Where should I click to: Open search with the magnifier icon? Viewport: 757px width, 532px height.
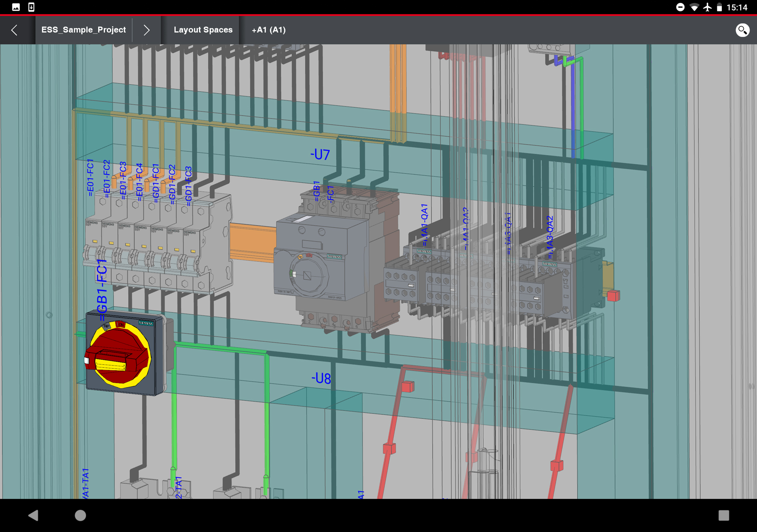coord(742,30)
